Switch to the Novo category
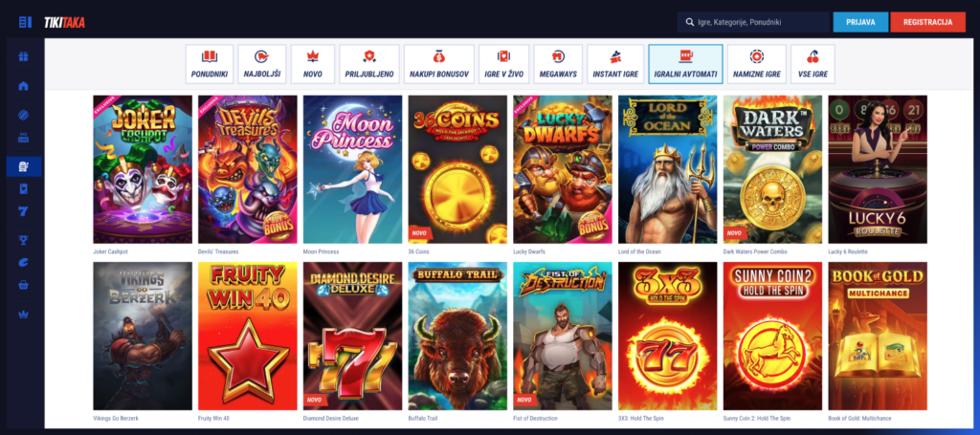This screenshot has width=980, height=435. 313,64
